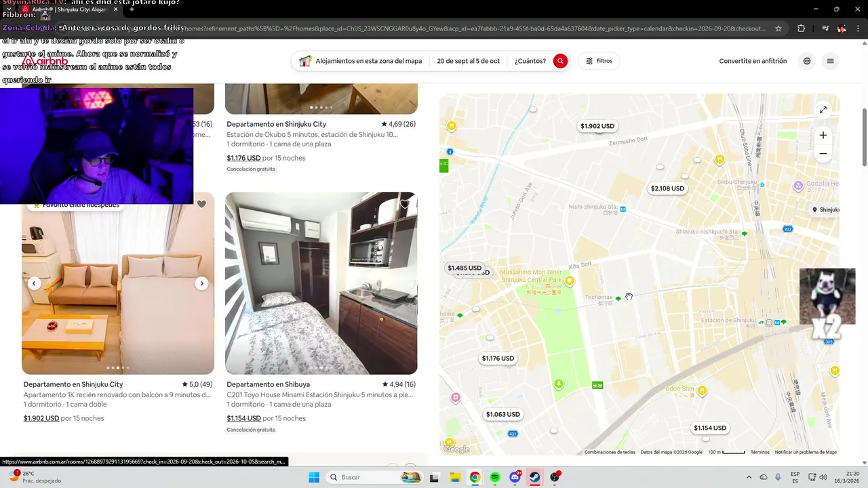Open Steam from the taskbar
The width and height of the screenshot is (868, 488).
pyautogui.click(x=535, y=477)
